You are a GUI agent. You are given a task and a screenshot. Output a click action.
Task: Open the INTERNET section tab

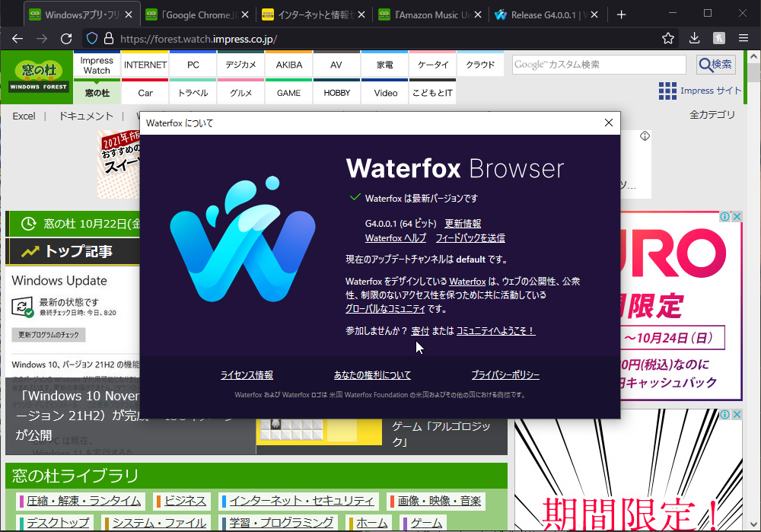click(145, 65)
